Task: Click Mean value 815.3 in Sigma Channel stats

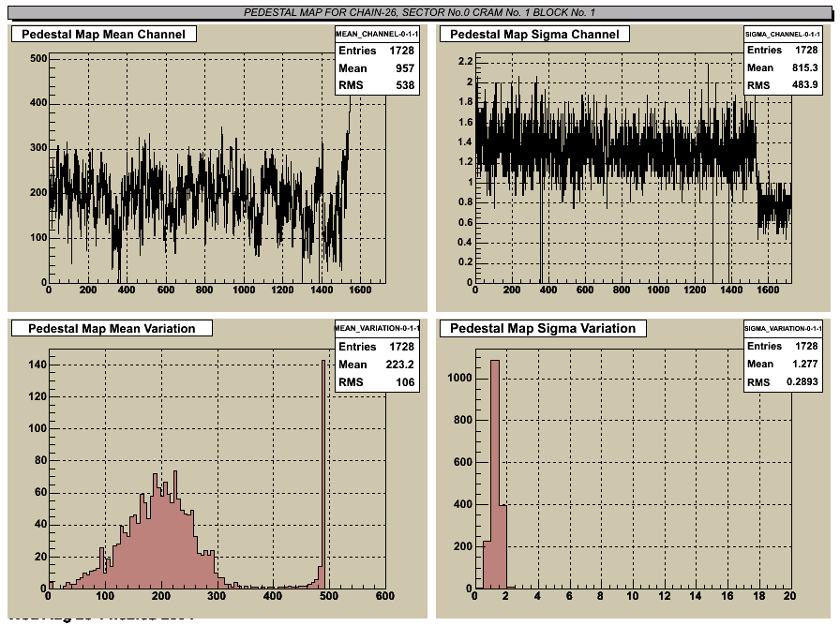Action: 804,67
